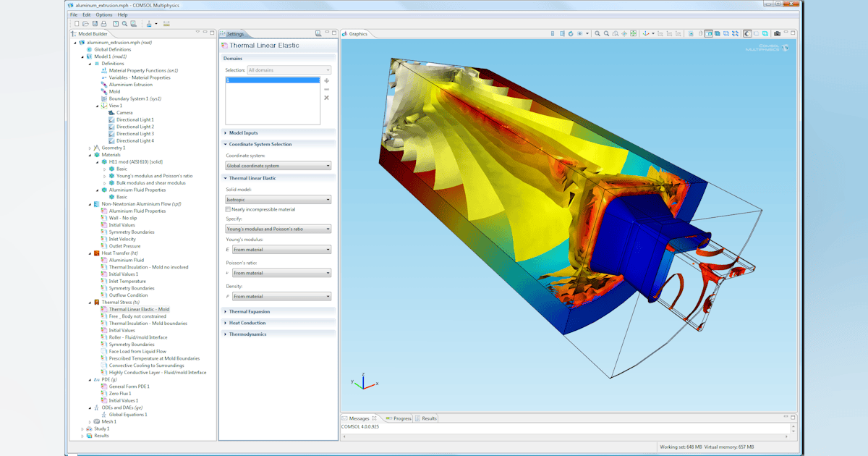Toggle the scene light in Graphics toolbar
Screen dimensions: 868x456
[x=748, y=34]
